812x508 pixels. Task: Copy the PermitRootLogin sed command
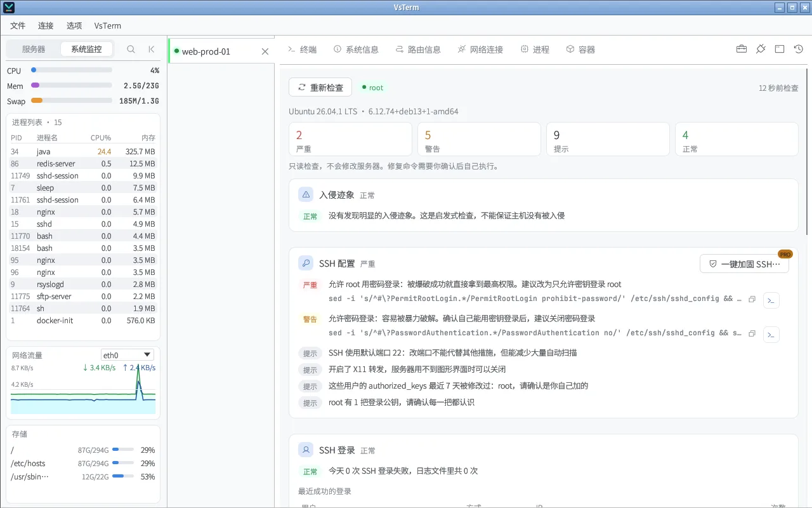point(752,299)
